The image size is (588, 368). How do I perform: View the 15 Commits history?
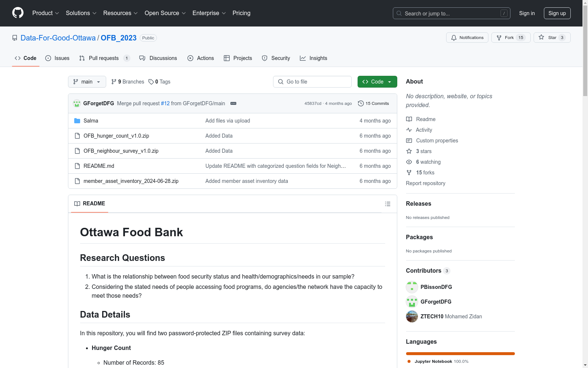[x=373, y=103]
